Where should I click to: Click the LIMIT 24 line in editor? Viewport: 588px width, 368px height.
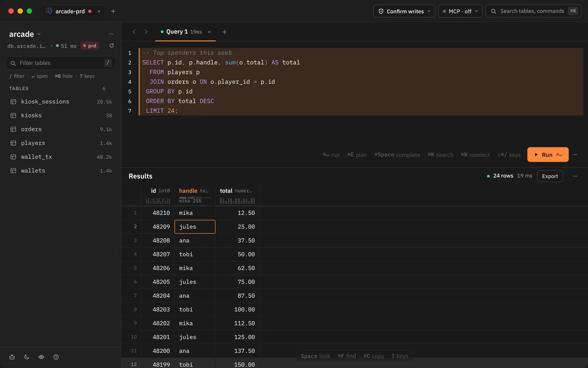coord(162,111)
